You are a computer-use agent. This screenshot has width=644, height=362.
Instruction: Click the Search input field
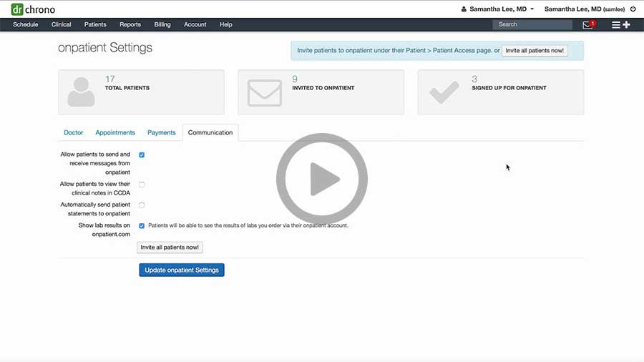tap(532, 24)
